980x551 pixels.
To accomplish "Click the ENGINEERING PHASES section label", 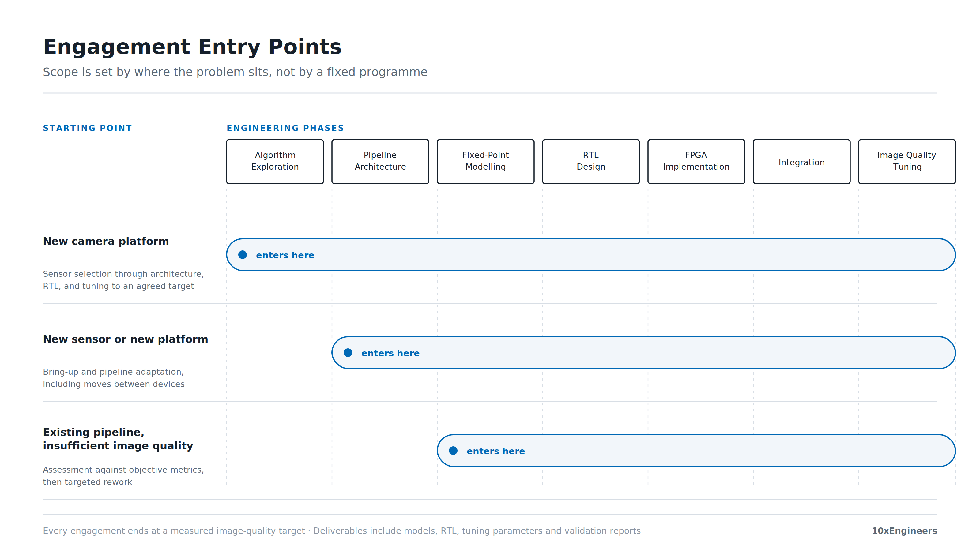I will pos(285,128).
